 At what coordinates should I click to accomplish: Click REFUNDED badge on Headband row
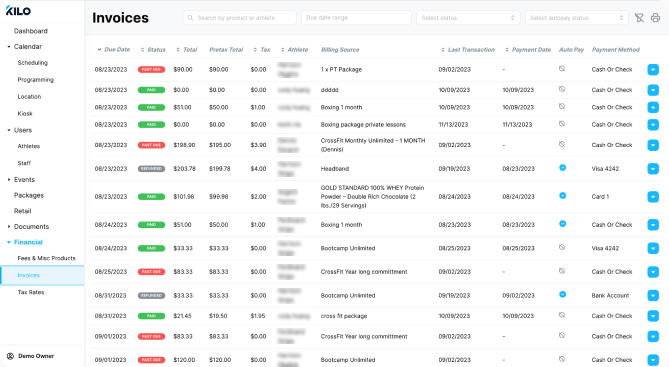(x=151, y=169)
